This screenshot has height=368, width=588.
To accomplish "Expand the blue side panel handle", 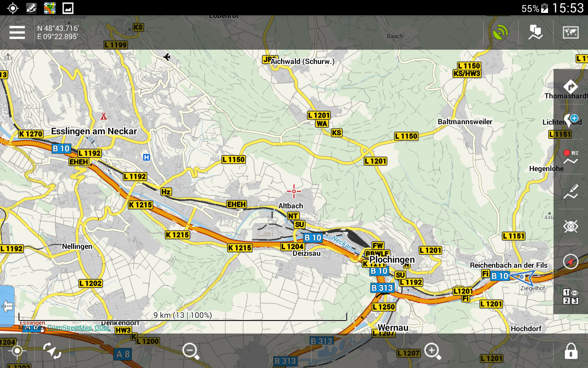I will [7, 306].
